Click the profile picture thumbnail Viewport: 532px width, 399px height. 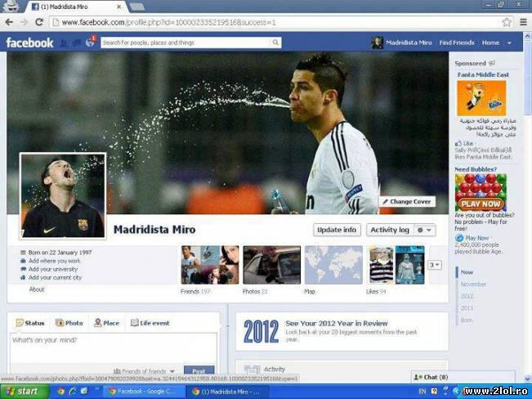(63, 195)
